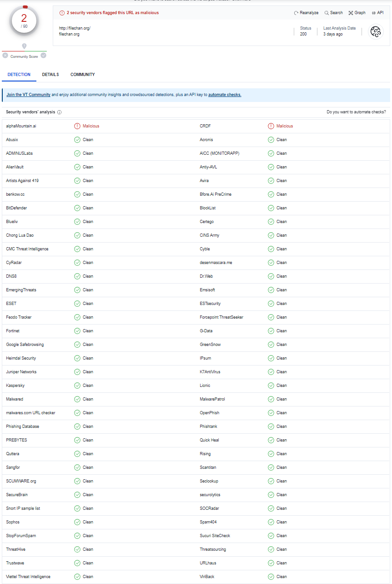Click the malwares.com URL checker vendor name
Image resolution: width=392 pixels, height=584 pixels.
tap(30, 413)
